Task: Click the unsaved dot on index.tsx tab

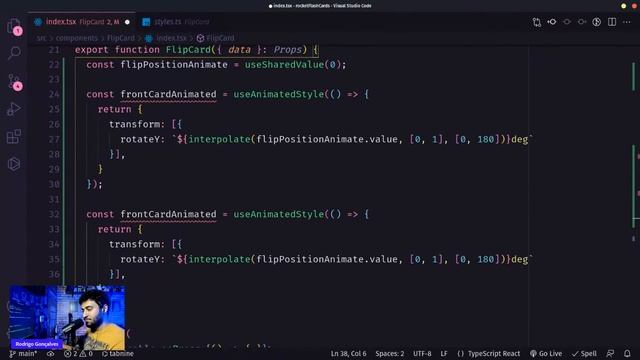Action: tap(127, 22)
